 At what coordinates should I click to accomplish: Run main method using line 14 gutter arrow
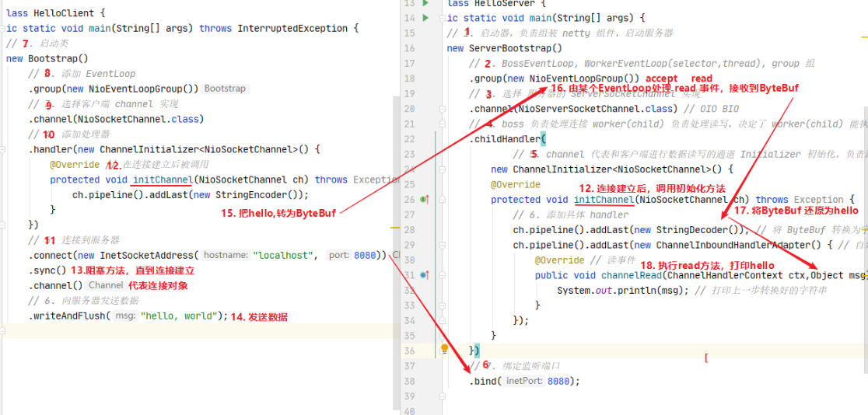[x=425, y=18]
